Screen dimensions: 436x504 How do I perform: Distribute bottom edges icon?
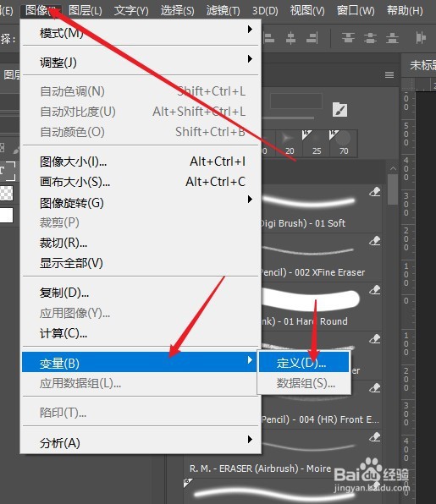click(x=392, y=38)
